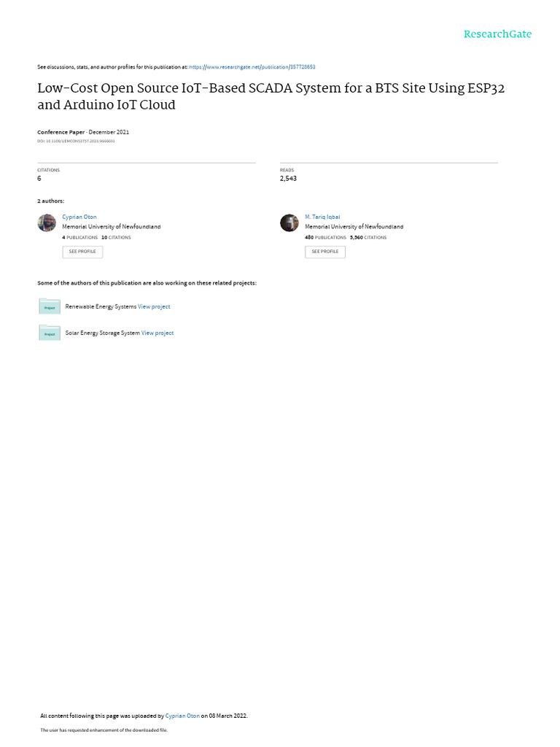560x747 pixels.
Task: Open View project for Renewable Energy Systems
Action: point(154,307)
